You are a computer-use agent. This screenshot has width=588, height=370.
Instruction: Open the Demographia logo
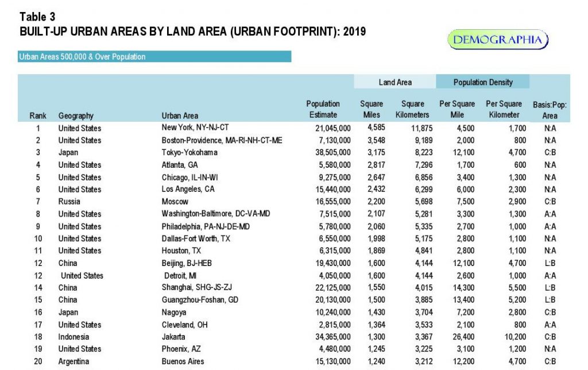(497, 38)
